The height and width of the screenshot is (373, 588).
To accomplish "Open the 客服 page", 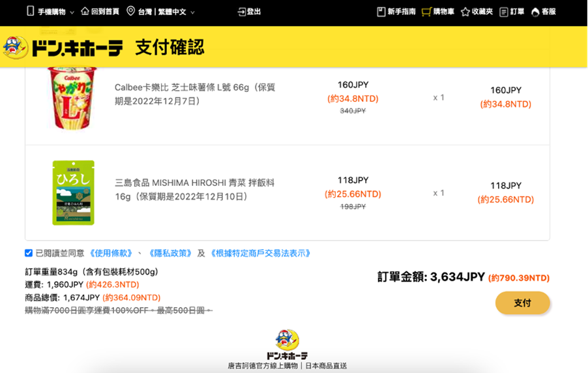I will (x=549, y=12).
